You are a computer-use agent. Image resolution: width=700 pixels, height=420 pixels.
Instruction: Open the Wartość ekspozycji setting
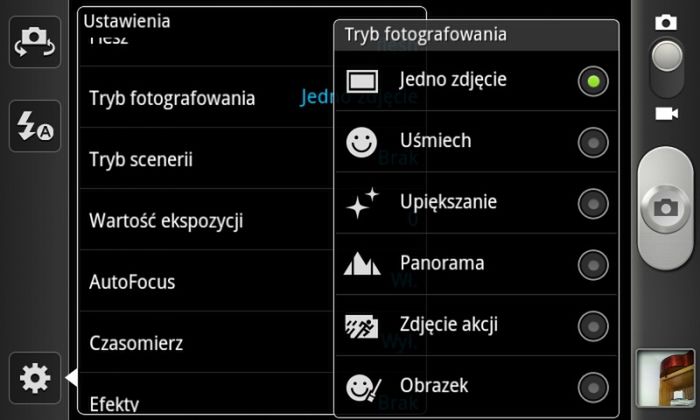click(x=166, y=221)
